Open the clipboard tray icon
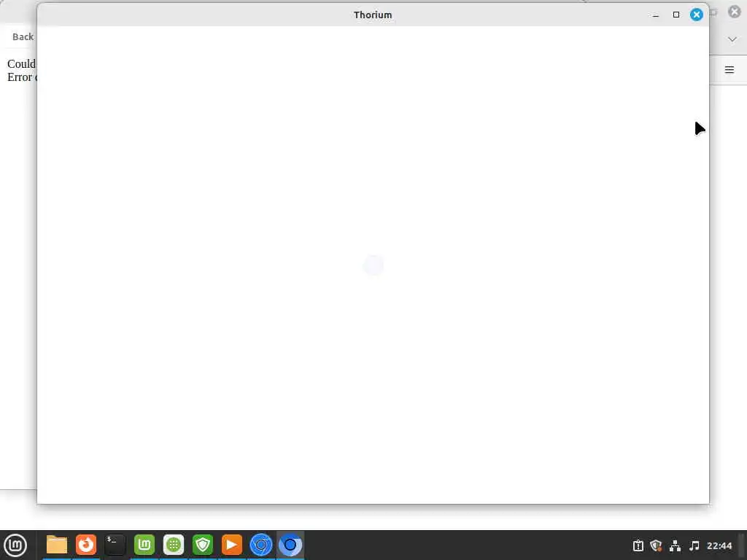 point(638,545)
